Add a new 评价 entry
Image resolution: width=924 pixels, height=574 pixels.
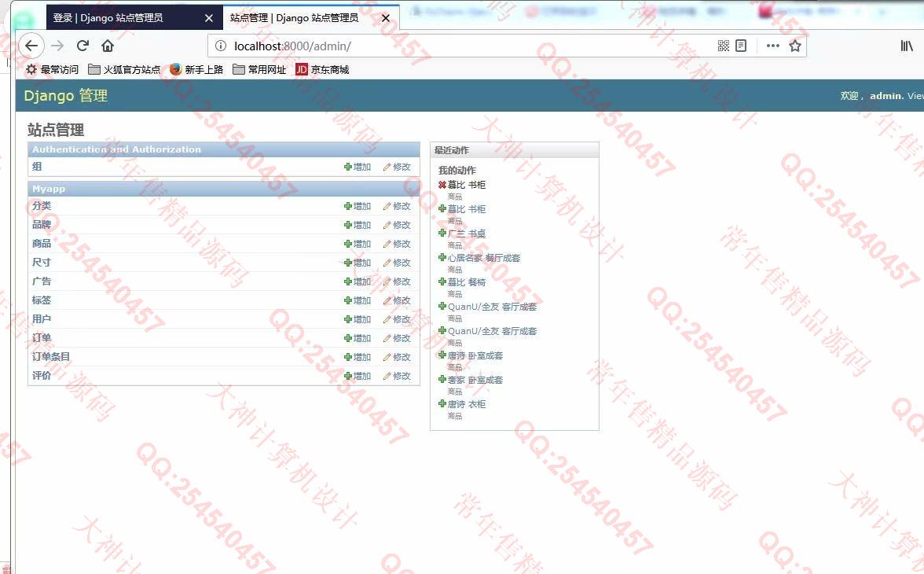357,376
